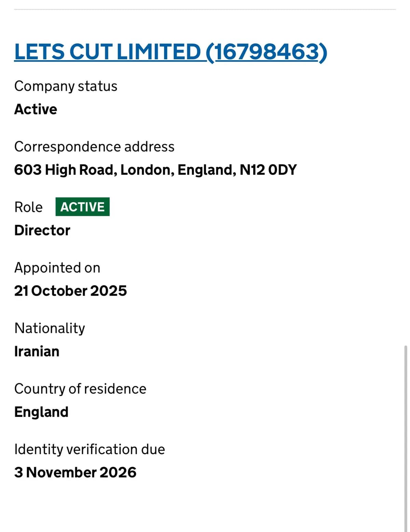The height and width of the screenshot is (532, 410).
Task: Select the 21 October 2025 date
Action: (70, 291)
